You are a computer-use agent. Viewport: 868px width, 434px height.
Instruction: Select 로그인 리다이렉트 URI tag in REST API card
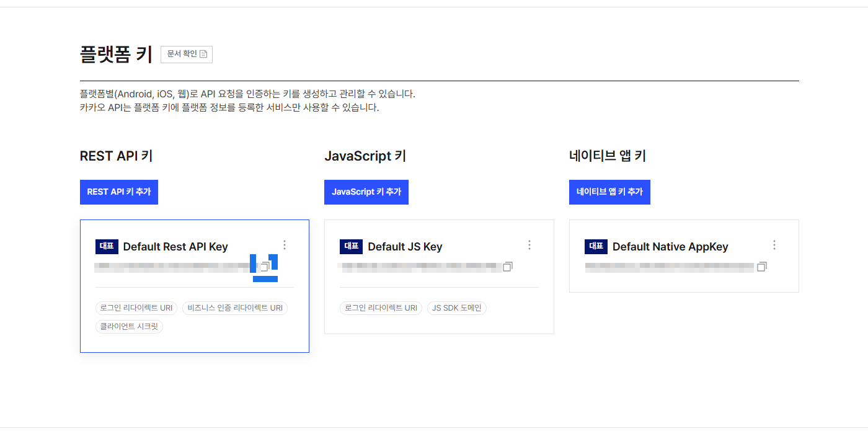pyautogui.click(x=136, y=308)
